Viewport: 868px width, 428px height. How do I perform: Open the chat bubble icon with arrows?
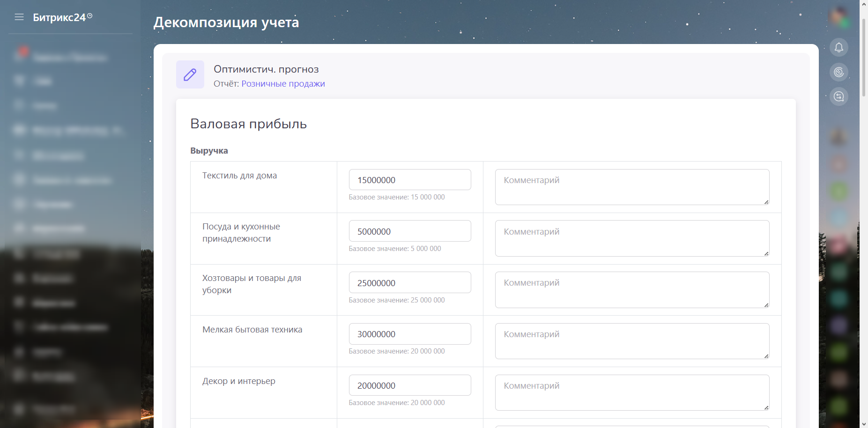(x=838, y=96)
